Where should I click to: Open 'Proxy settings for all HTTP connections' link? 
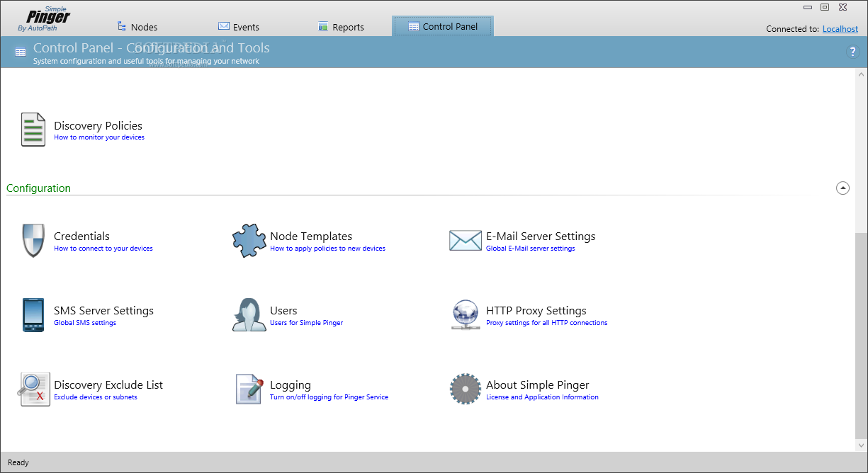tap(546, 323)
